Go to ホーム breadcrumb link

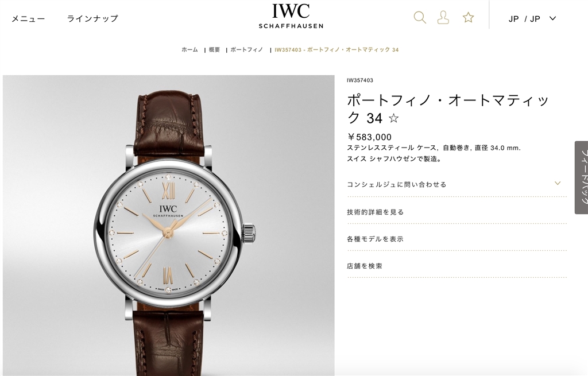[x=189, y=49]
